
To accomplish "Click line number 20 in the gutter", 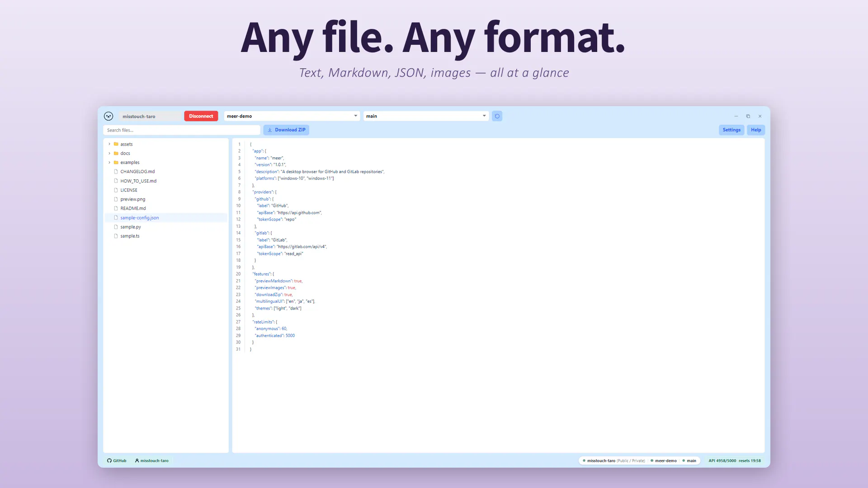I will pyautogui.click(x=238, y=274).
